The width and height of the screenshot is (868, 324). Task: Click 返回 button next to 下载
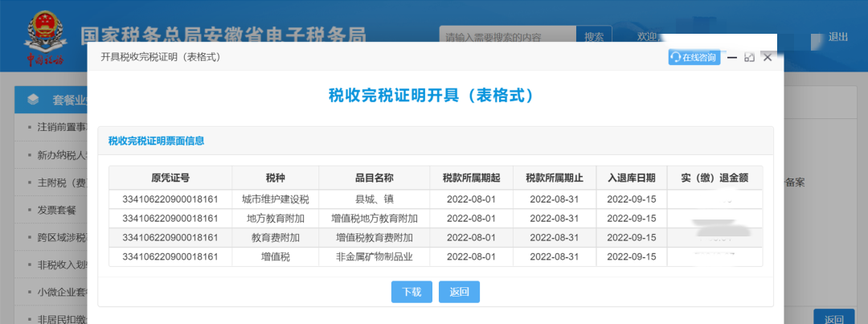[459, 292]
